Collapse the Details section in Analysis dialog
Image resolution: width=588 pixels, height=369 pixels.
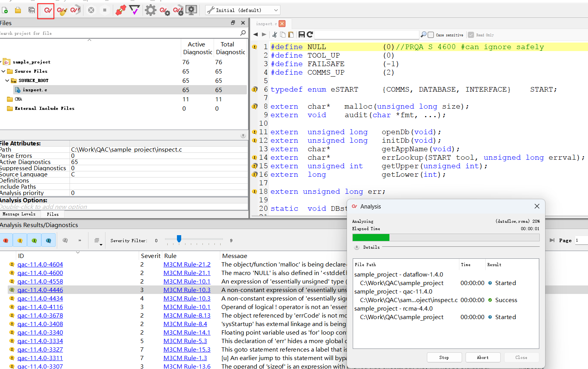click(x=357, y=248)
